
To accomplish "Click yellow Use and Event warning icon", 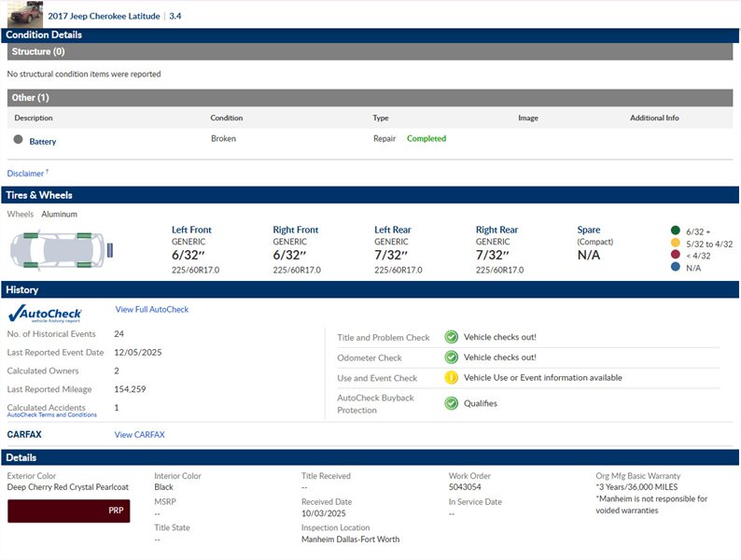I will 451,378.
